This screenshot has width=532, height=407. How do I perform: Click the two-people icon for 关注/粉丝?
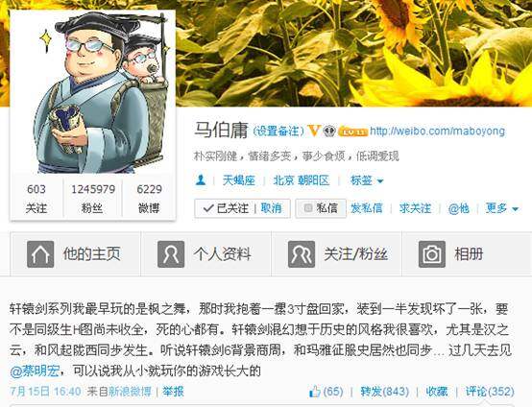(x=302, y=254)
